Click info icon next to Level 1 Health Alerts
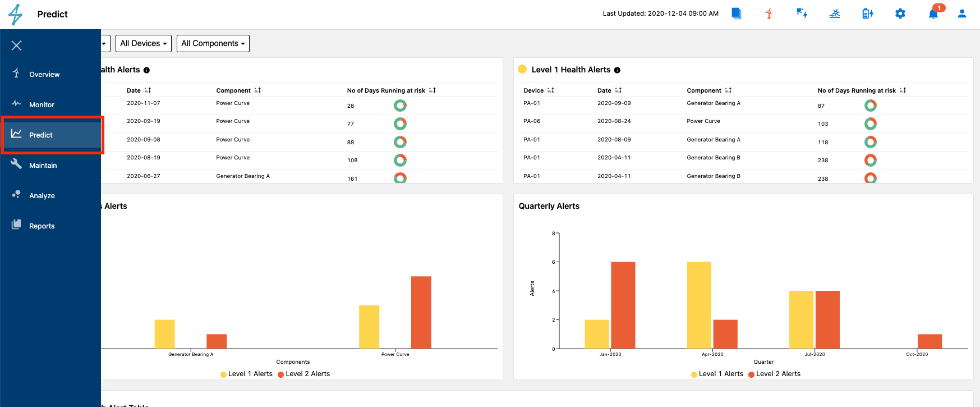This screenshot has width=980, height=407. [617, 70]
